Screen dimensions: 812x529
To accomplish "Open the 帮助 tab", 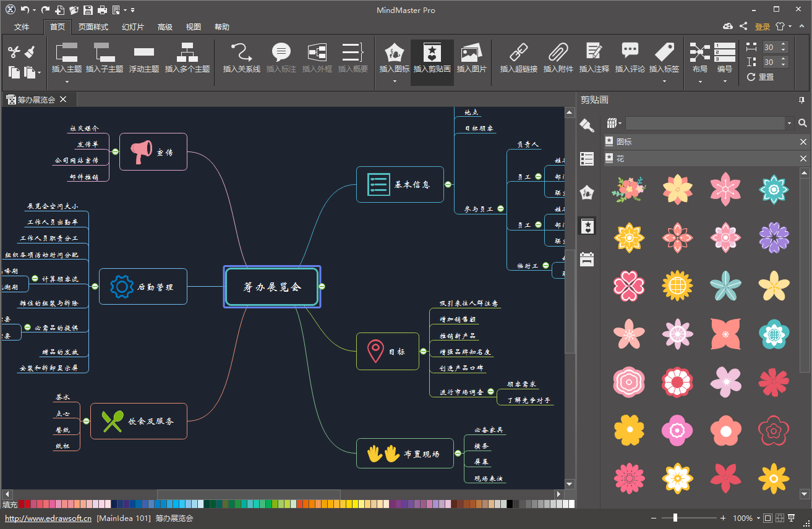I will pos(222,27).
